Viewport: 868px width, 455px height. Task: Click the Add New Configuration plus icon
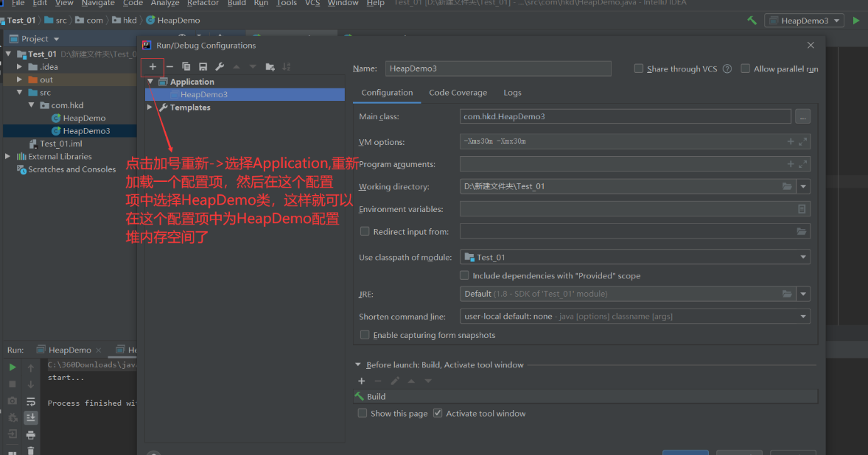153,67
